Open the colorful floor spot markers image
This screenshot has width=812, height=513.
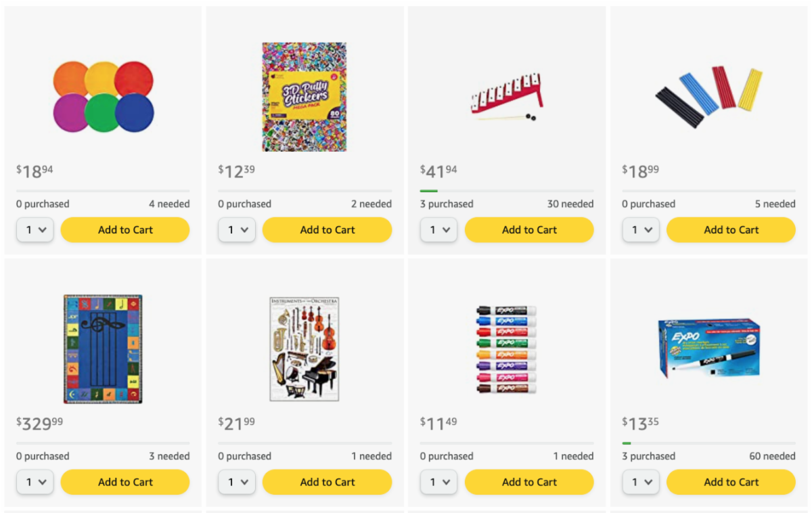(x=104, y=97)
